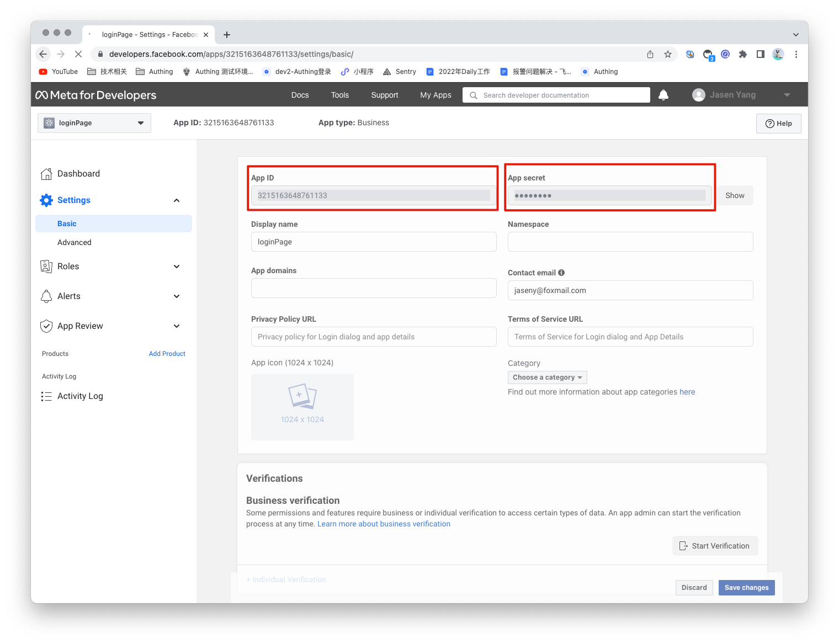
Task: Click into the App domains field
Action: (374, 288)
